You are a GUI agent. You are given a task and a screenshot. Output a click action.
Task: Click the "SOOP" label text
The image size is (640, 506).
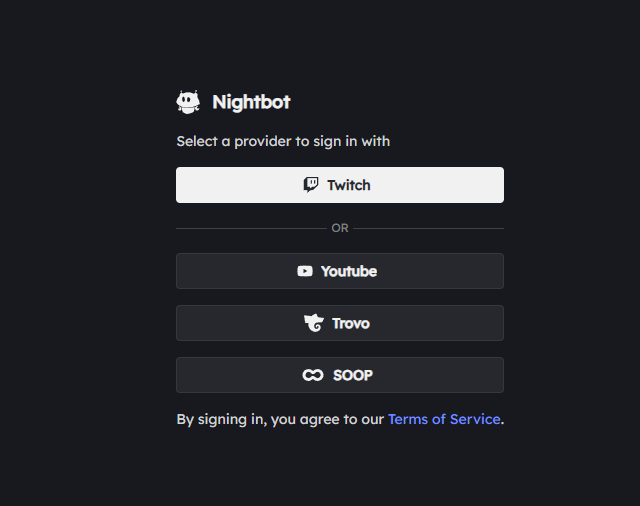pyautogui.click(x=353, y=375)
